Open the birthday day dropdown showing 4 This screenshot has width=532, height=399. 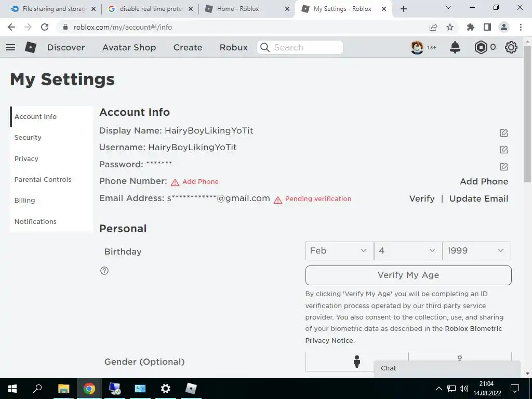click(408, 251)
